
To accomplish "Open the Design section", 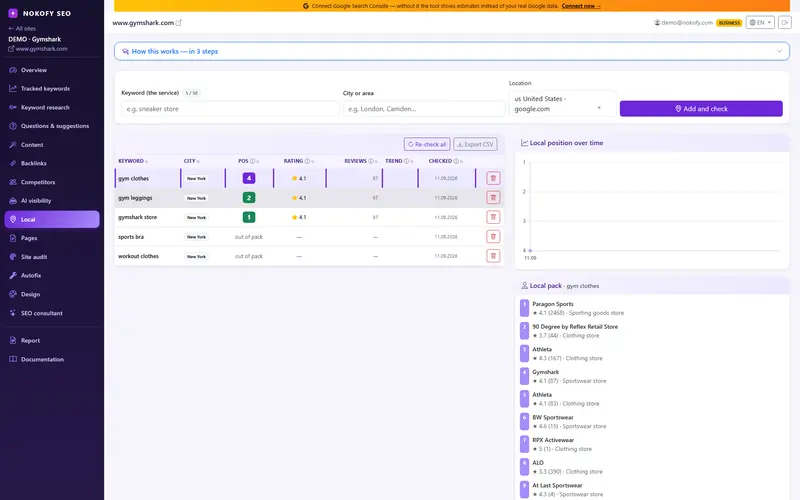I will click(52, 294).
